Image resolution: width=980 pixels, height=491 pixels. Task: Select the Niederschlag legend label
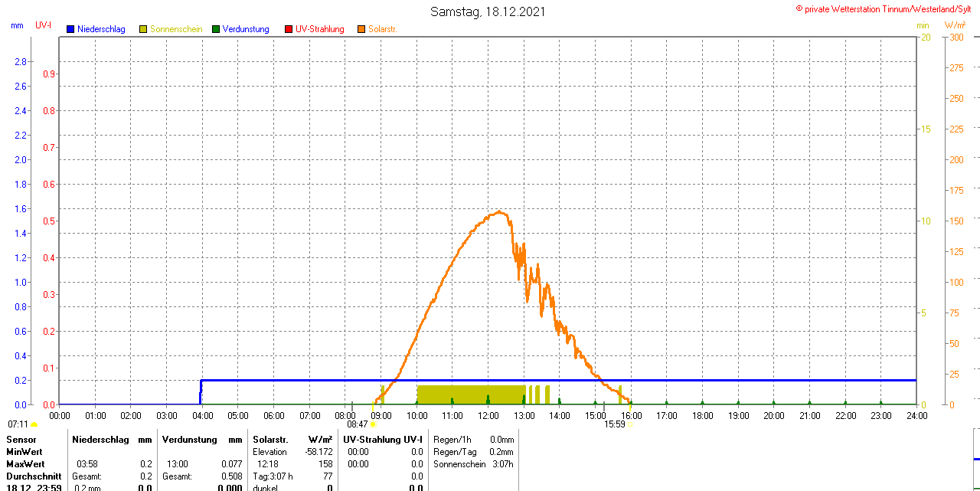coord(101,29)
